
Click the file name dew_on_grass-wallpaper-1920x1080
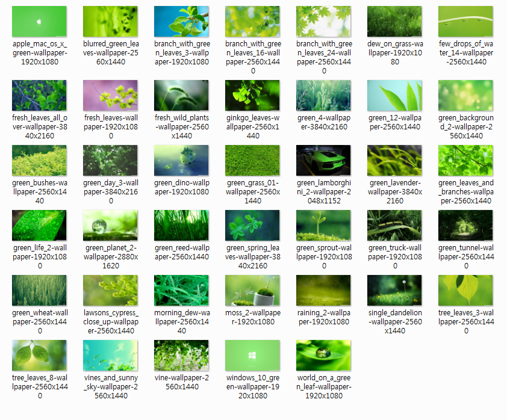click(x=395, y=53)
